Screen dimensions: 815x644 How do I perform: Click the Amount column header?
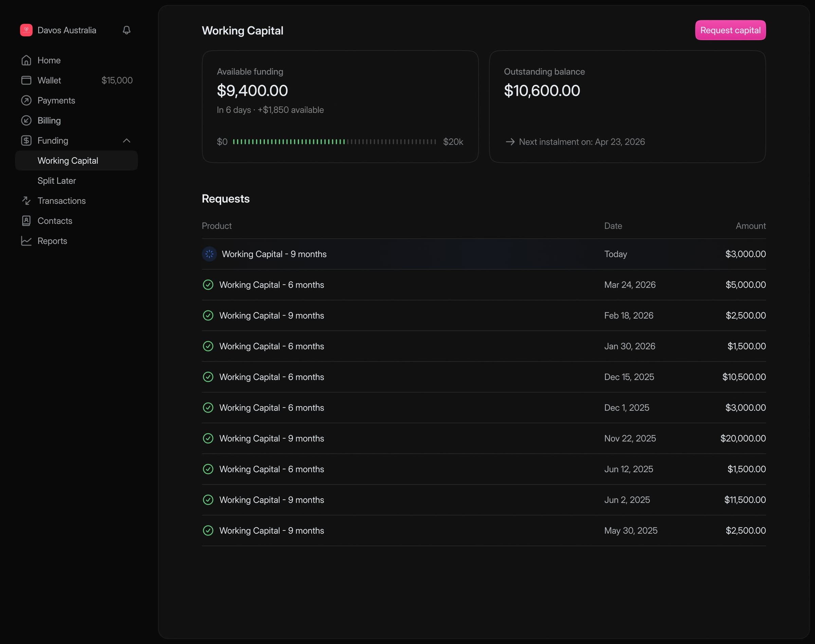point(750,226)
